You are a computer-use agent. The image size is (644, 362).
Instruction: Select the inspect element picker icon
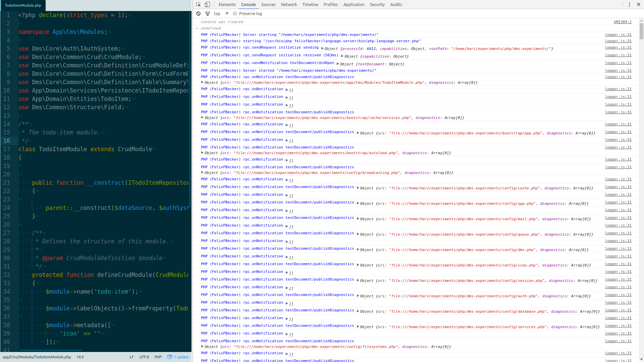[199, 4]
